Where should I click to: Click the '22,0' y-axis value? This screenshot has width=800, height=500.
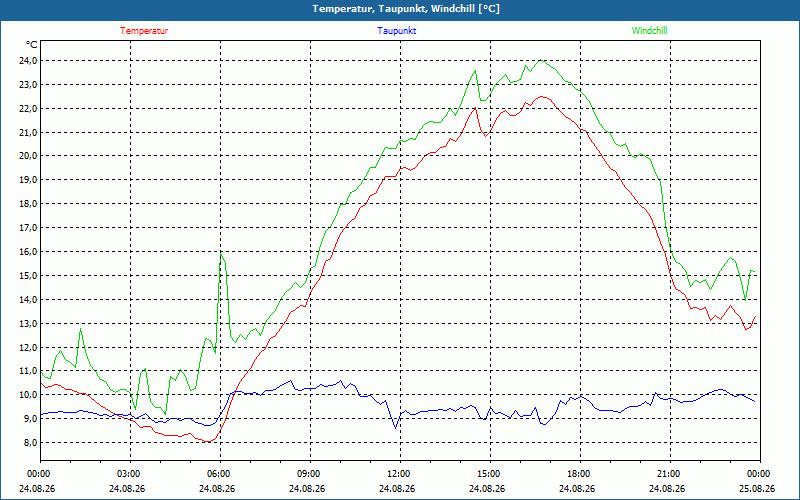click(29, 109)
